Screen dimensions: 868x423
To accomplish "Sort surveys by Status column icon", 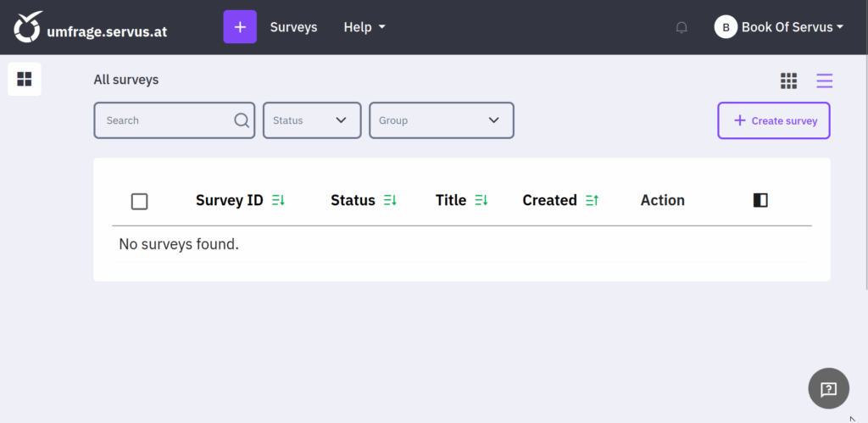I will click(390, 201).
